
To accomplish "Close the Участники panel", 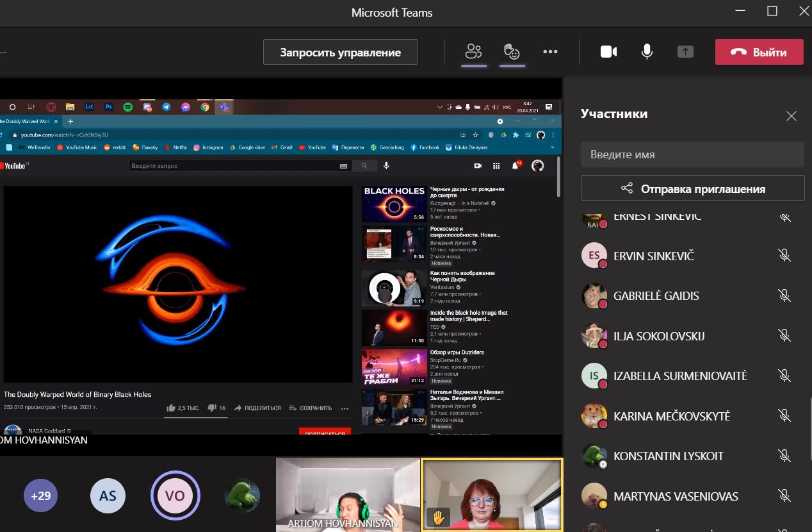I will pos(792,116).
